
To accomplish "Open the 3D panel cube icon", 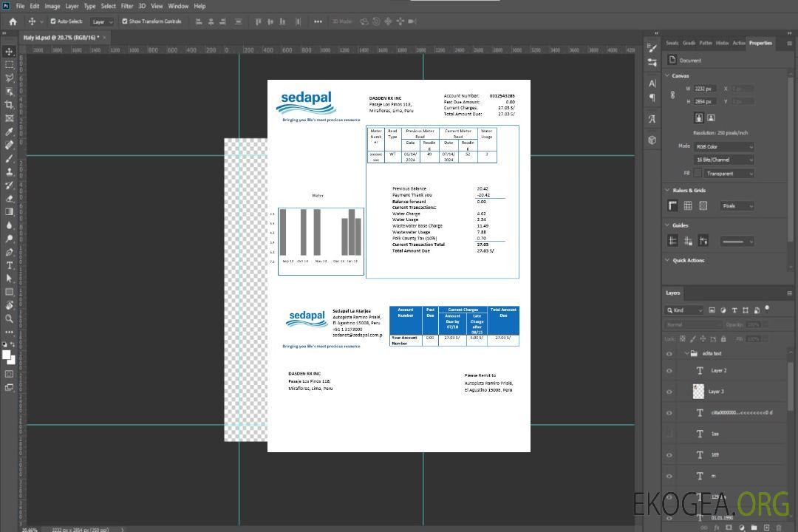I will click(652, 140).
